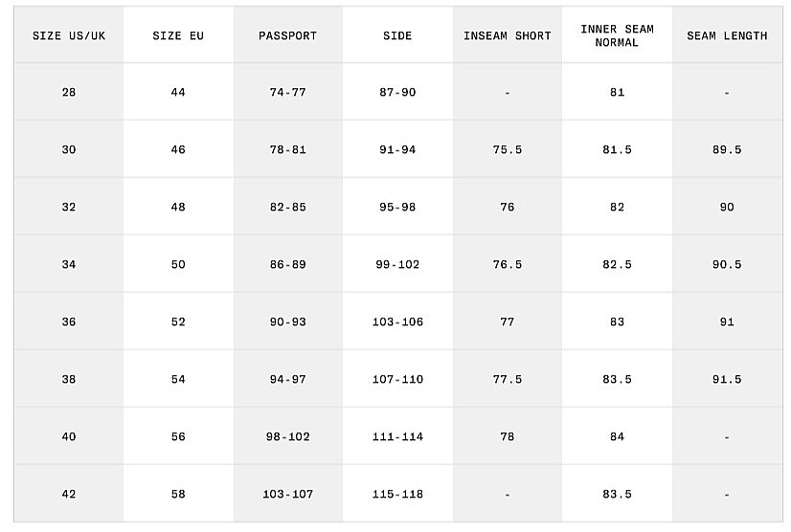Select passport value 82-85
This screenshot has height=532, width=791.
pyautogui.click(x=287, y=208)
